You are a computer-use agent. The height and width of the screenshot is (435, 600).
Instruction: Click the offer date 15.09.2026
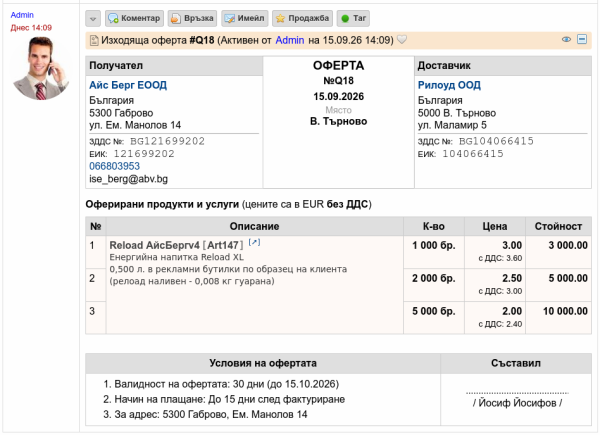click(x=338, y=96)
